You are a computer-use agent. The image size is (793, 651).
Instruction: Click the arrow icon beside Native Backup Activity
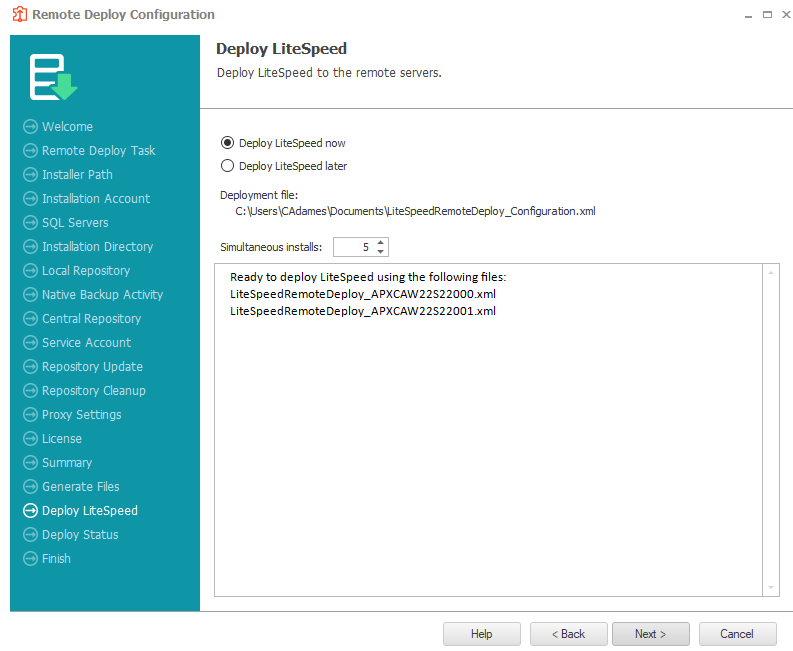click(x=30, y=294)
